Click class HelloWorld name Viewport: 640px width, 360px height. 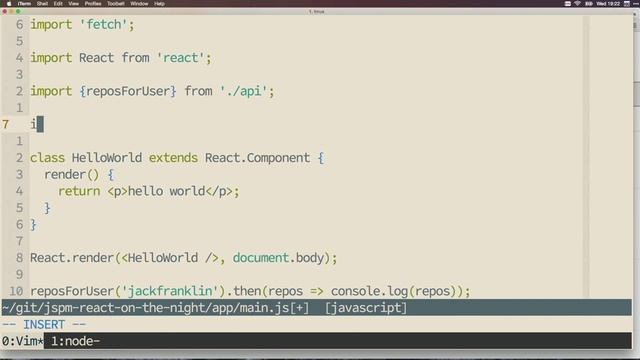coord(107,158)
